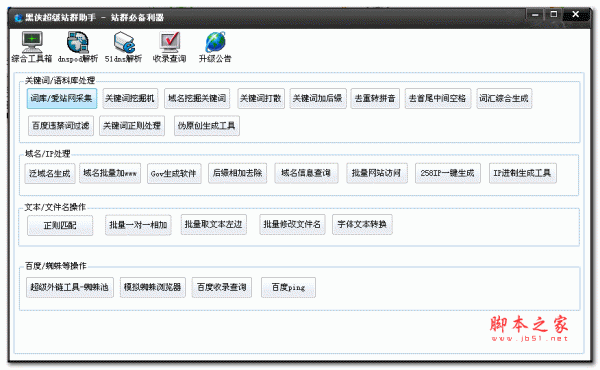The width and height of the screenshot is (600, 370).
Task: Click the 字体文本转换 button
Action: point(362,224)
